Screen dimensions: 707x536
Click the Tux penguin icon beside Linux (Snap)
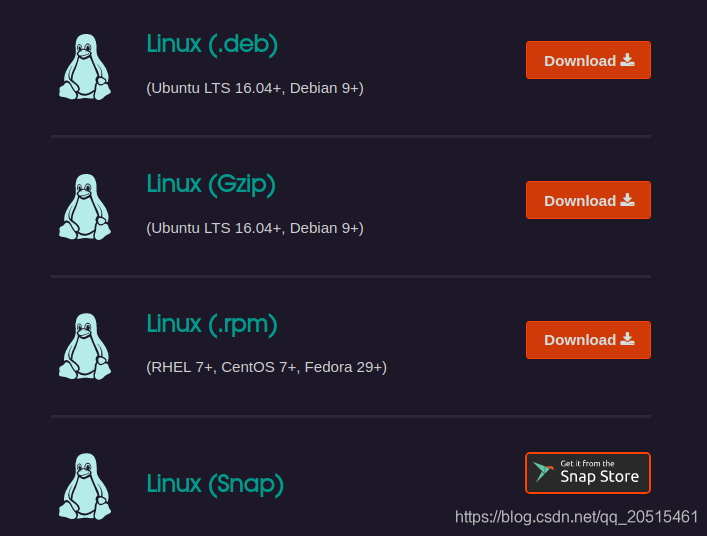point(85,486)
